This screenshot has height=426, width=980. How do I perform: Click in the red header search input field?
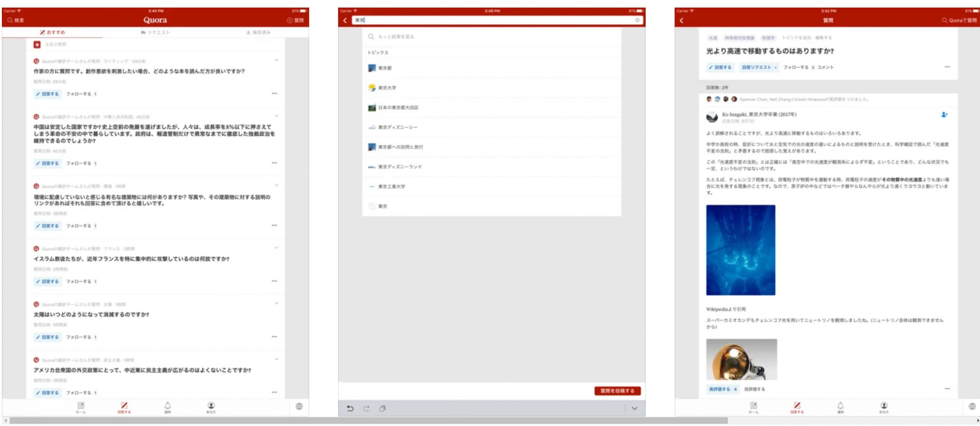pos(494,20)
